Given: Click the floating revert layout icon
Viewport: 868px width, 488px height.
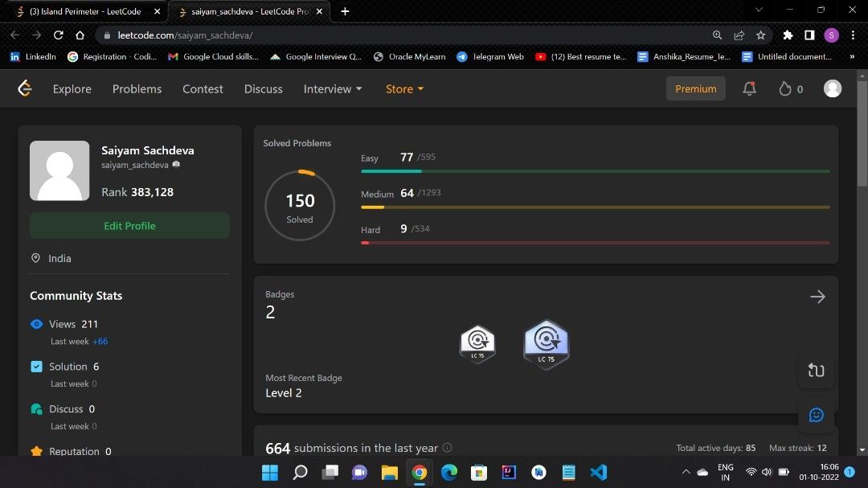Looking at the screenshot, I should tap(816, 370).
